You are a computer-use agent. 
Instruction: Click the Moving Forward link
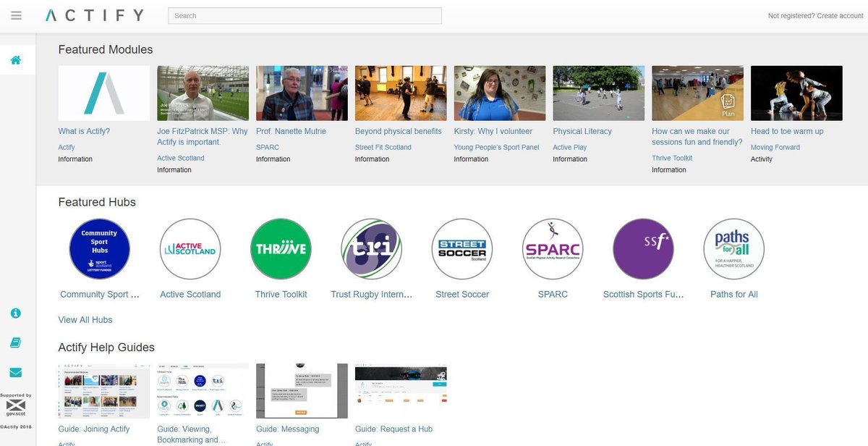(775, 147)
